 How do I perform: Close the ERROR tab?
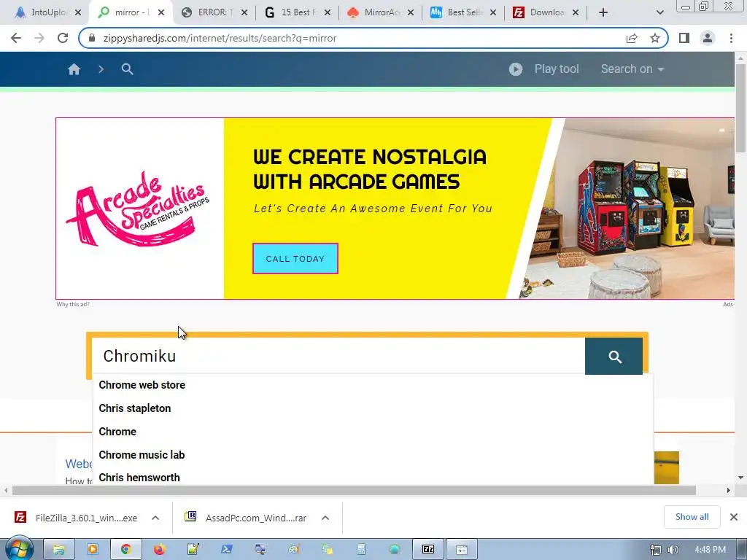pyautogui.click(x=244, y=12)
